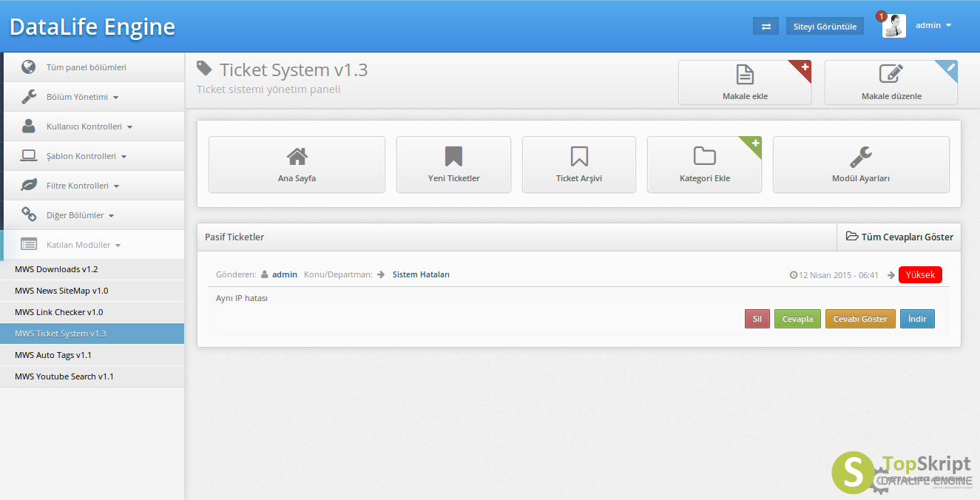Image resolution: width=980 pixels, height=500 pixels.
Task: Expand the Bölüm Yönetimi menu arrow
Action: click(116, 98)
